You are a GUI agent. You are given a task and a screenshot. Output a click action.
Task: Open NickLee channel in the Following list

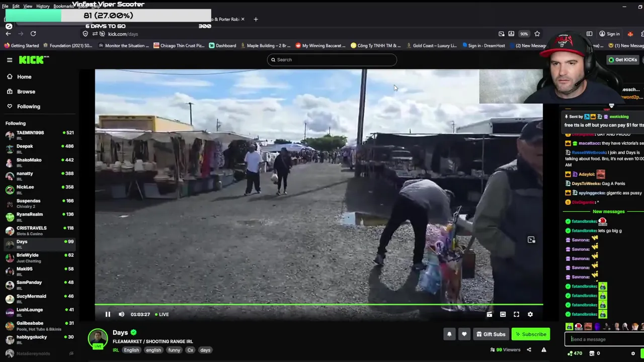click(x=39, y=189)
